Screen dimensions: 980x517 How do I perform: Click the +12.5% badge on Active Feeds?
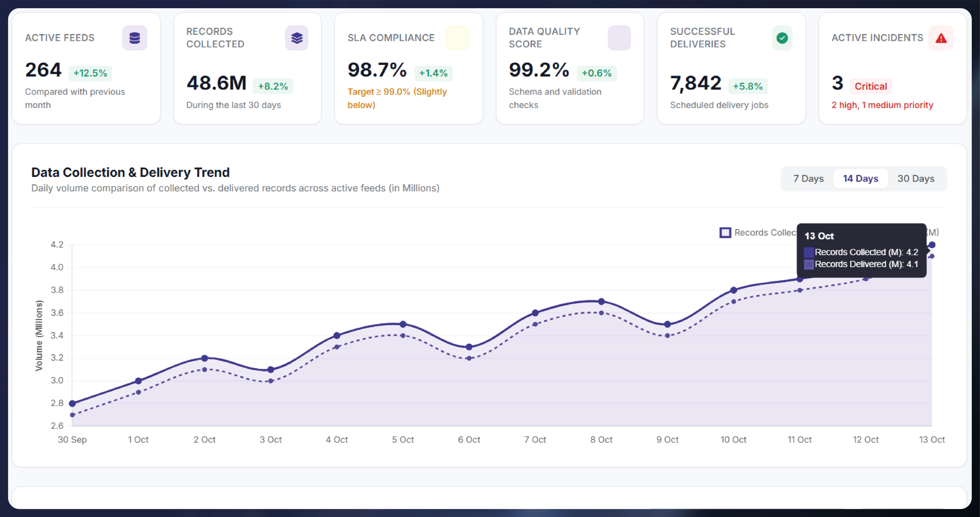(x=90, y=73)
